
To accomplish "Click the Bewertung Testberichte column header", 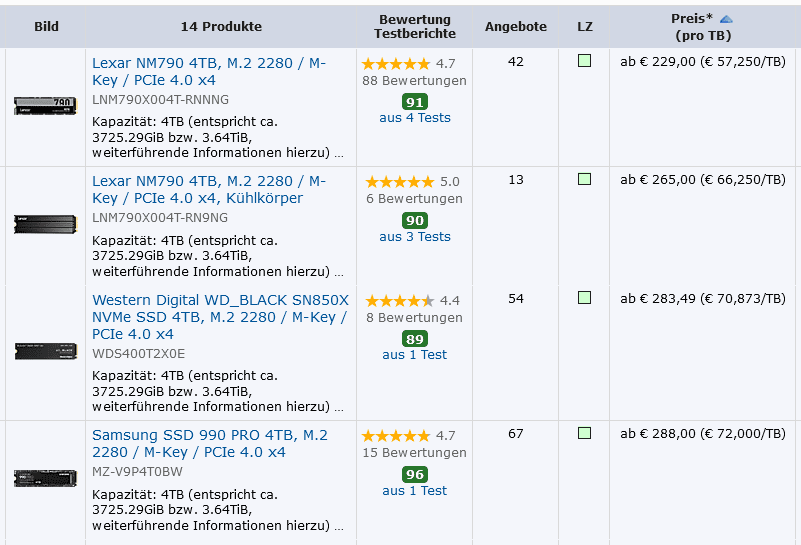I will 415,27.
